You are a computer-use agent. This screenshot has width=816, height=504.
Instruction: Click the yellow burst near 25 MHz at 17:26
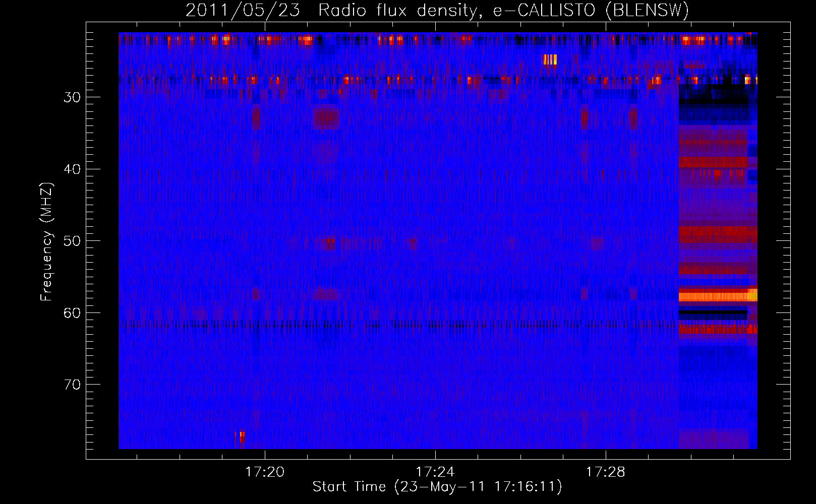coord(550,59)
